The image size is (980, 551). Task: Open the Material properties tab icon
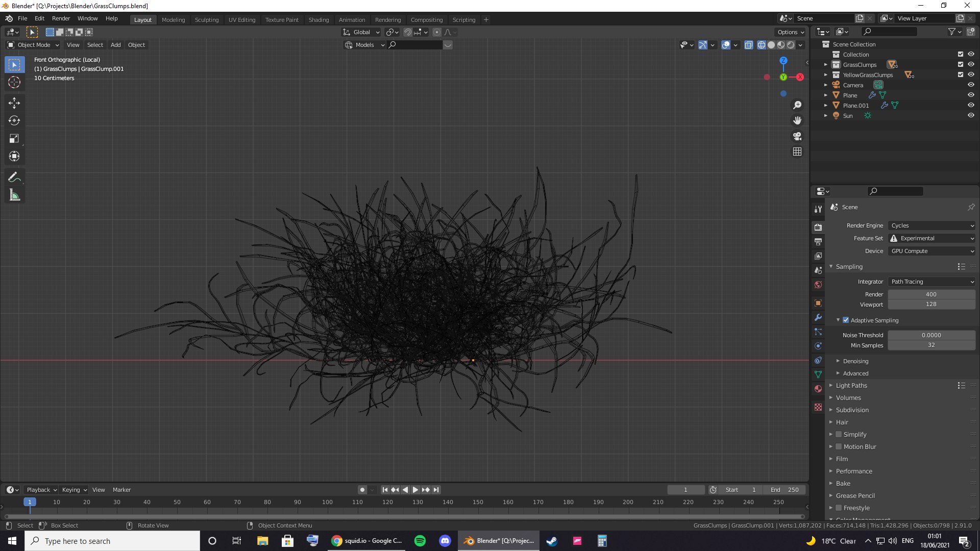pos(818,389)
